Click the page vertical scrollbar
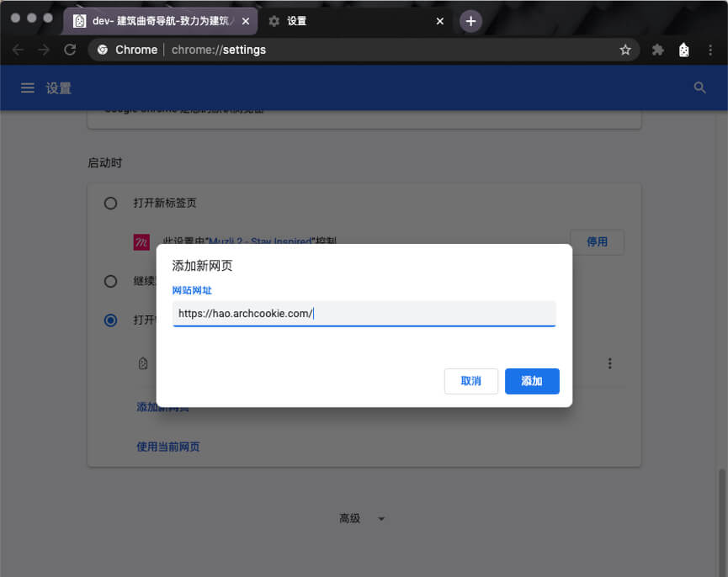 tap(722, 521)
